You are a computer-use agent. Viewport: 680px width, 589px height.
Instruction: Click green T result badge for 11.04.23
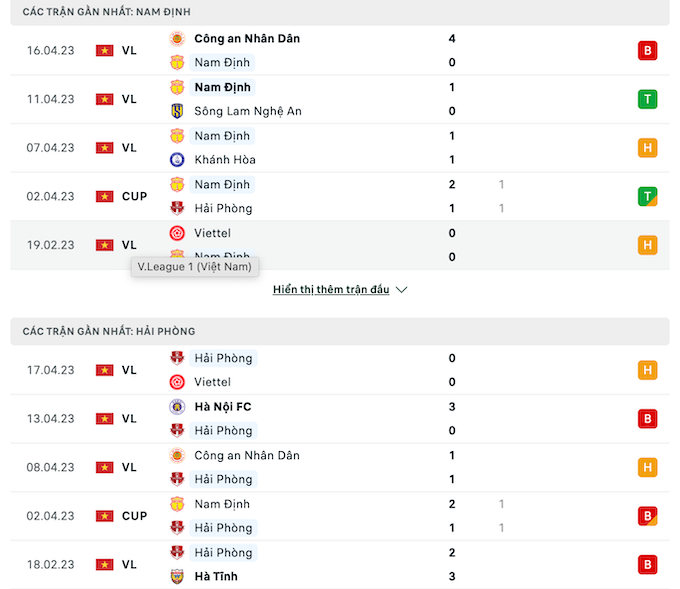pos(647,99)
